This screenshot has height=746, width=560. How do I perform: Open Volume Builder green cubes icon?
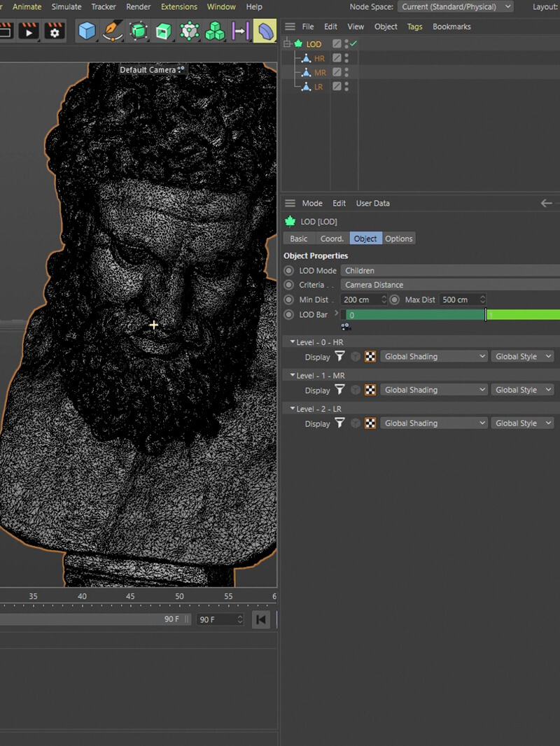pyautogui.click(x=215, y=31)
